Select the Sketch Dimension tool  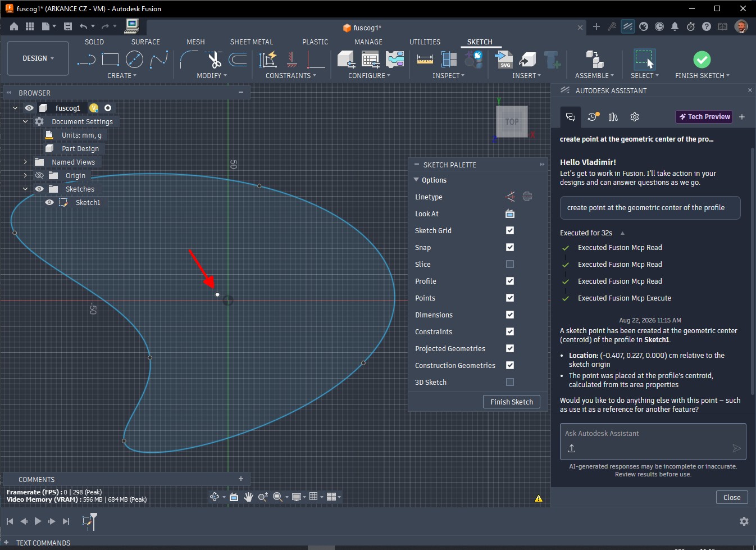(268, 60)
